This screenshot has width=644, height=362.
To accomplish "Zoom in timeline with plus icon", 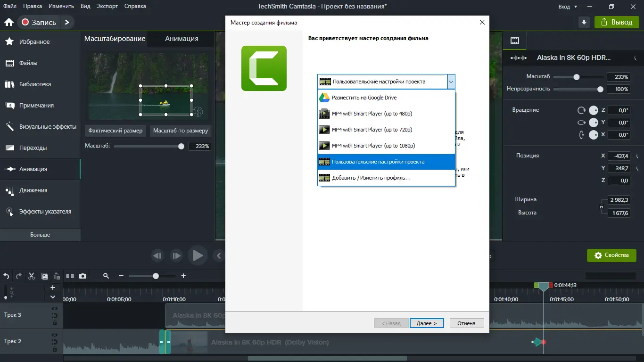I will (x=183, y=276).
